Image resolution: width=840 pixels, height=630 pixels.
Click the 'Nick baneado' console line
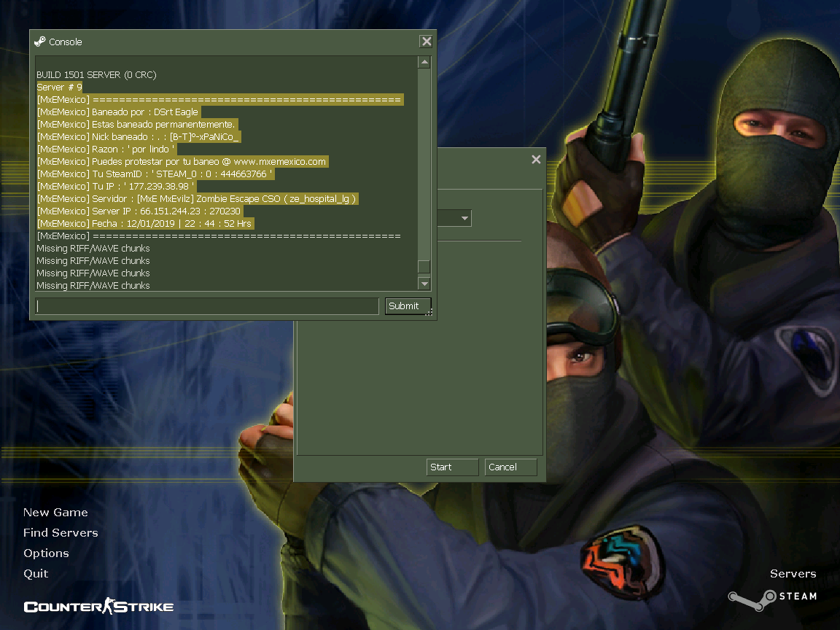tap(139, 136)
